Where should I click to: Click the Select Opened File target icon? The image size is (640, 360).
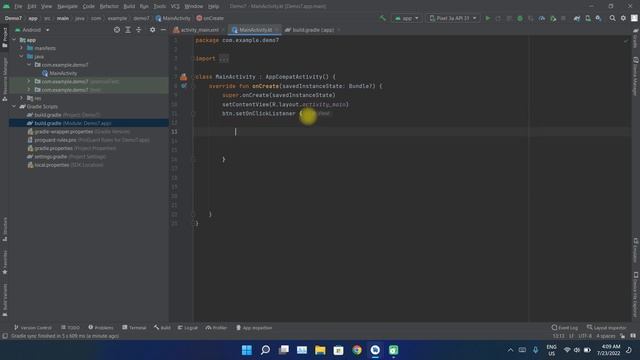point(117,30)
